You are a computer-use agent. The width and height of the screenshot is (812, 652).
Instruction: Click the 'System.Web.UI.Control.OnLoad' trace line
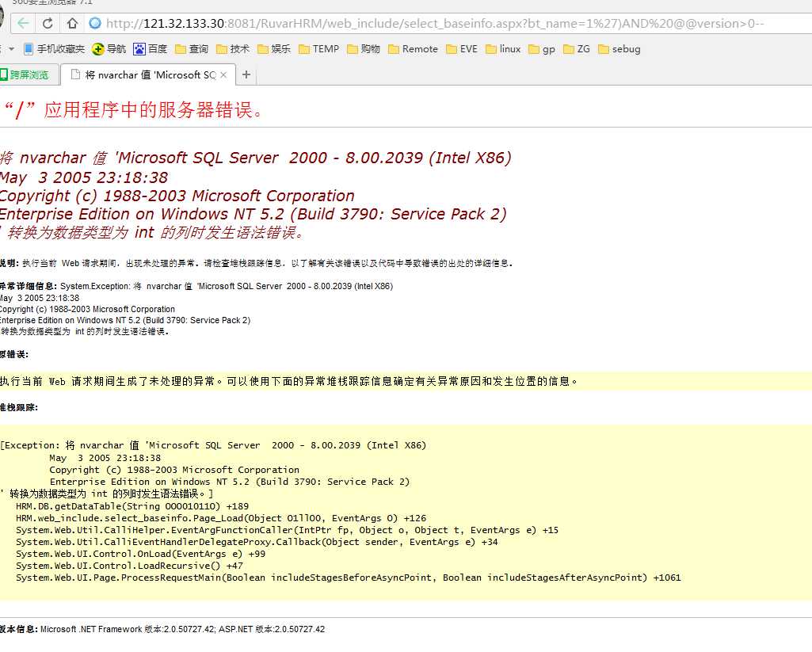point(140,554)
